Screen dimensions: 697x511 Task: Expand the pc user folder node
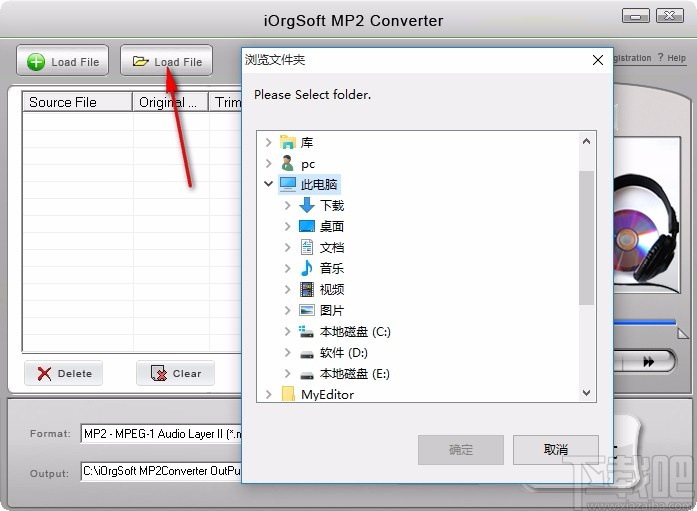click(x=268, y=164)
